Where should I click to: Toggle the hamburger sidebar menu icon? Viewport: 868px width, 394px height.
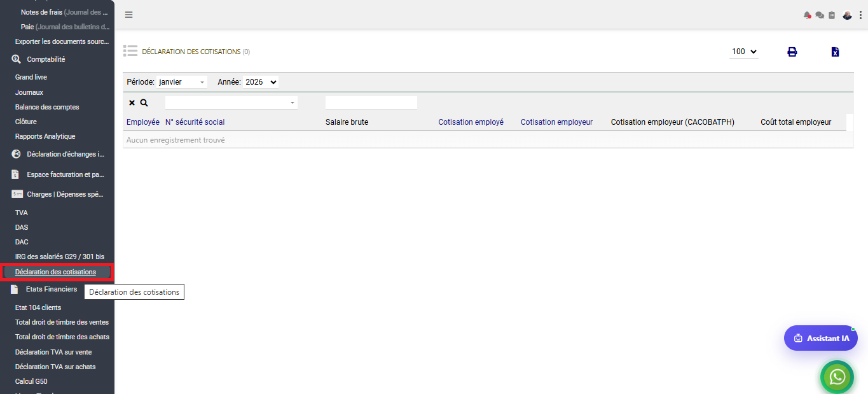[x=128, y=15]
